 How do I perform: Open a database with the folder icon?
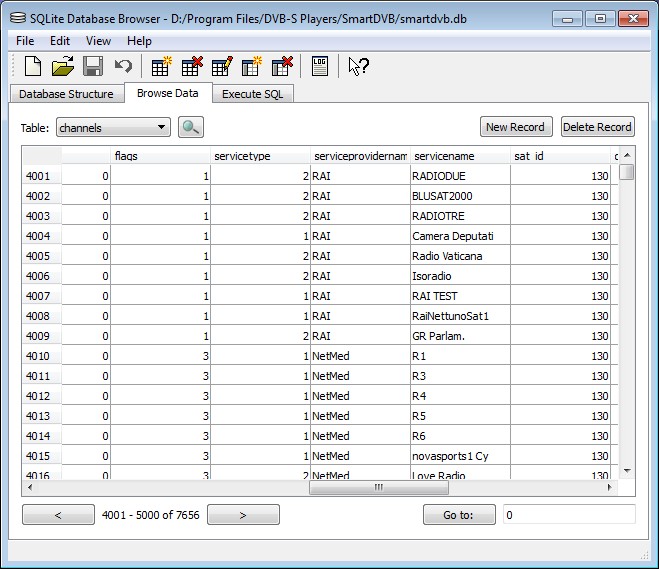pos(63,66)
